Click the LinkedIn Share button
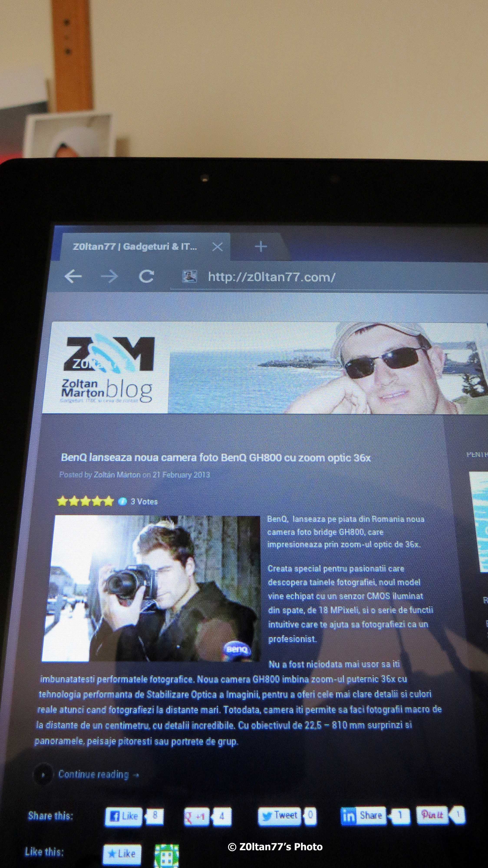The image size is (488, 868). point(363,816)
